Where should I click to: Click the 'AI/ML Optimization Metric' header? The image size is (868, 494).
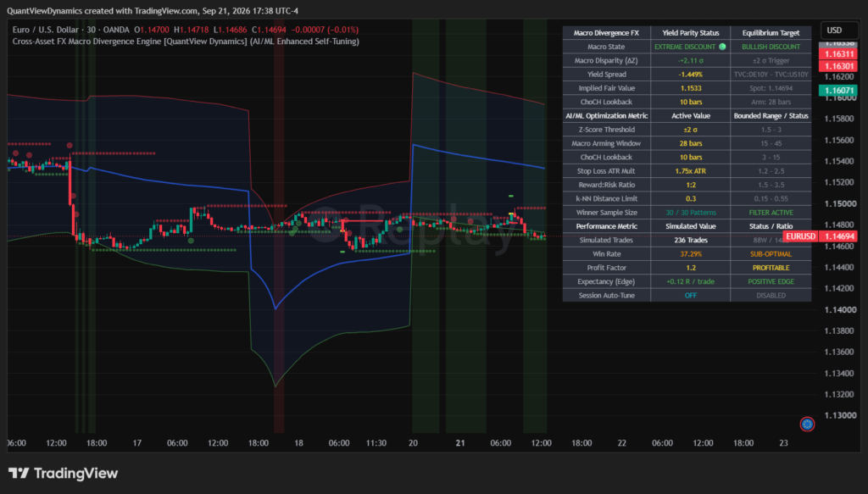pyautogui.click(x=606, y=115)
